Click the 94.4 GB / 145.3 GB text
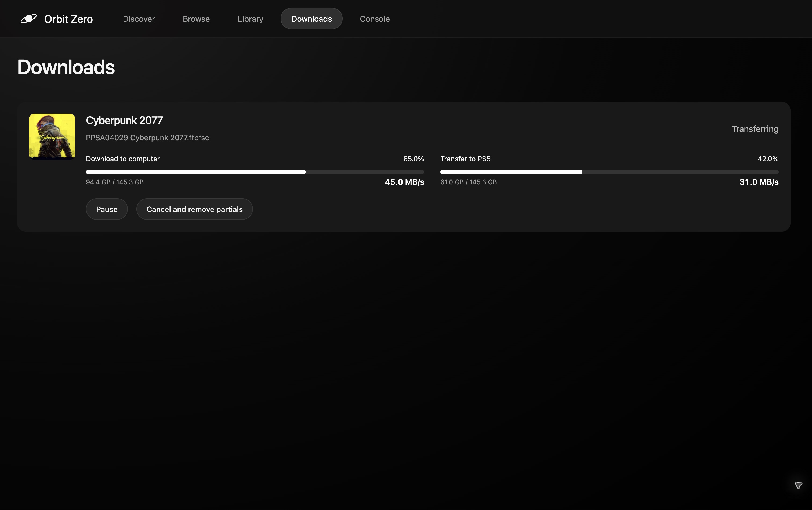 click(x=115, y=182)
